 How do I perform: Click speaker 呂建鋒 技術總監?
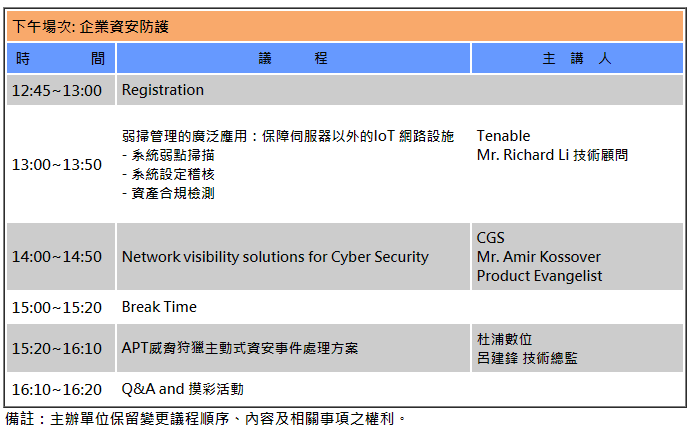click(527, 358)
